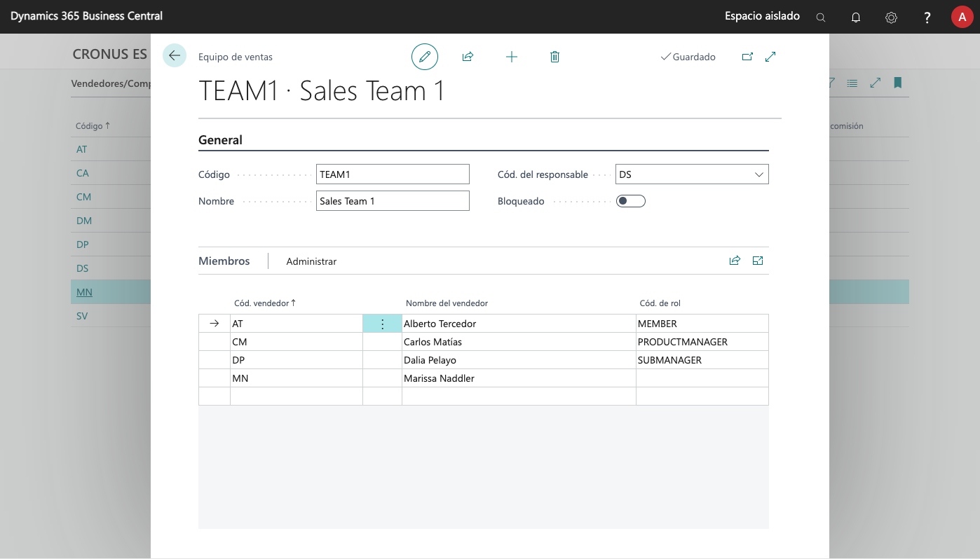Click expand icon in background list
The height and width of the screenshot is (559, 980).
tap(875, 83)
